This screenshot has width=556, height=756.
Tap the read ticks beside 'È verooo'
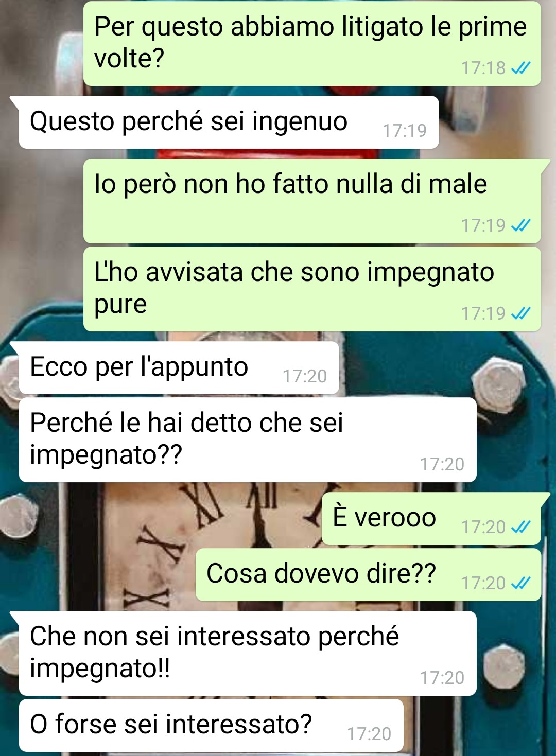point(520,527)
